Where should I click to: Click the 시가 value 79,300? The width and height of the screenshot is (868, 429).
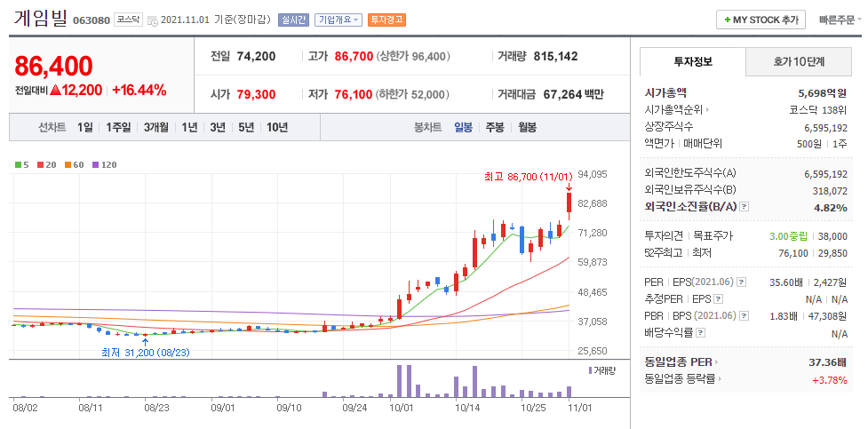tap(256, 95)
